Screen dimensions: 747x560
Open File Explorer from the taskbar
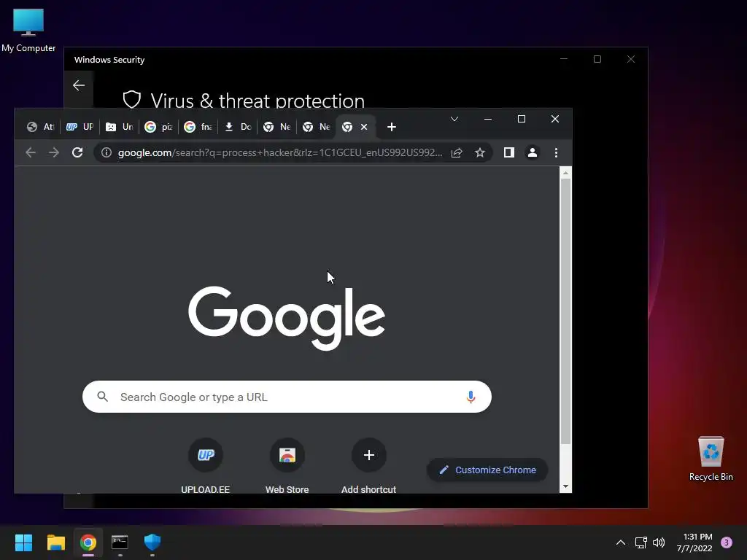pyautogui.click(x=55, y=542)
